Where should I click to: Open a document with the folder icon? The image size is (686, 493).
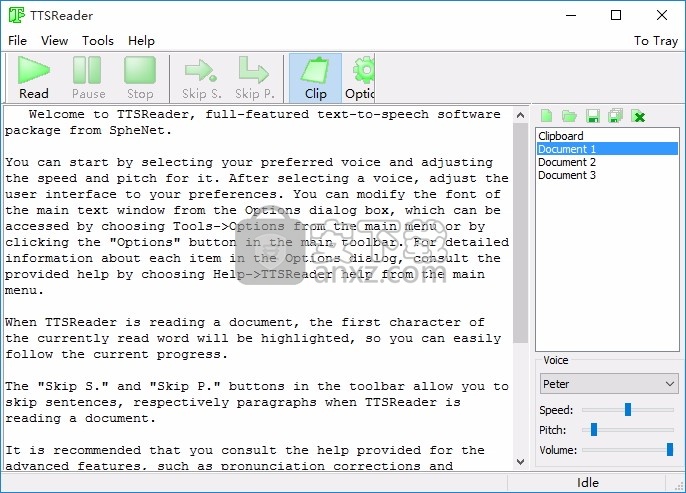(569, 116)
